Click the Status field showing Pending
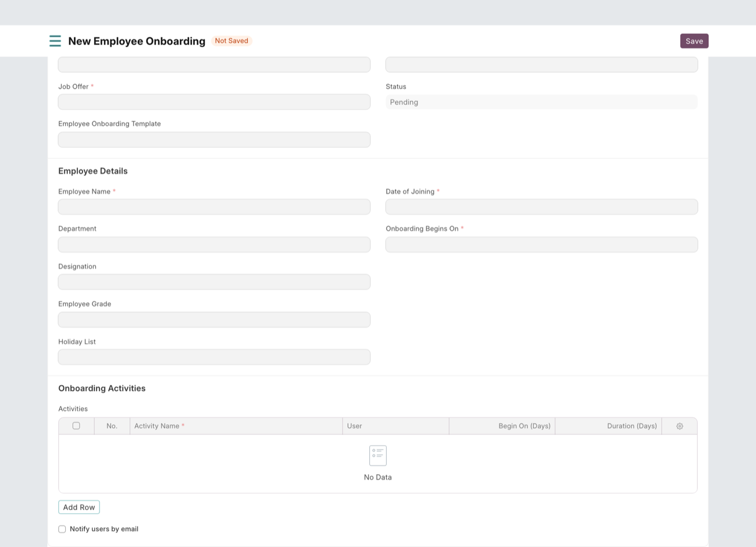756x547 pixels. pos(541,102)
